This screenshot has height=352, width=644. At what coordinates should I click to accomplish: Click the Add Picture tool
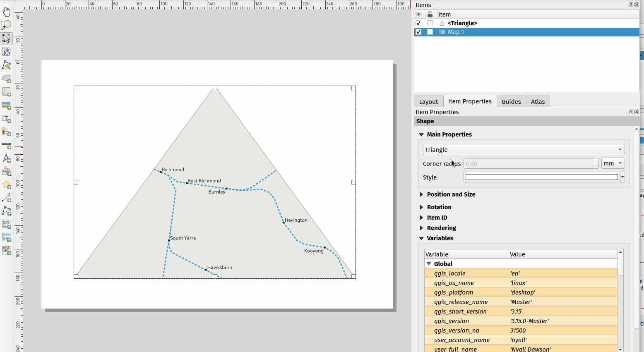7,105
